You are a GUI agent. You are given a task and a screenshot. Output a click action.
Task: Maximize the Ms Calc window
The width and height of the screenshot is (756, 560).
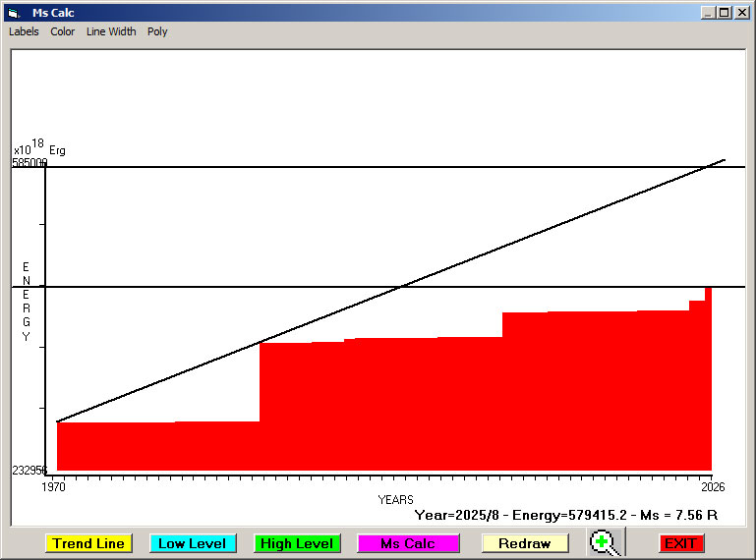tap(725, 13)
